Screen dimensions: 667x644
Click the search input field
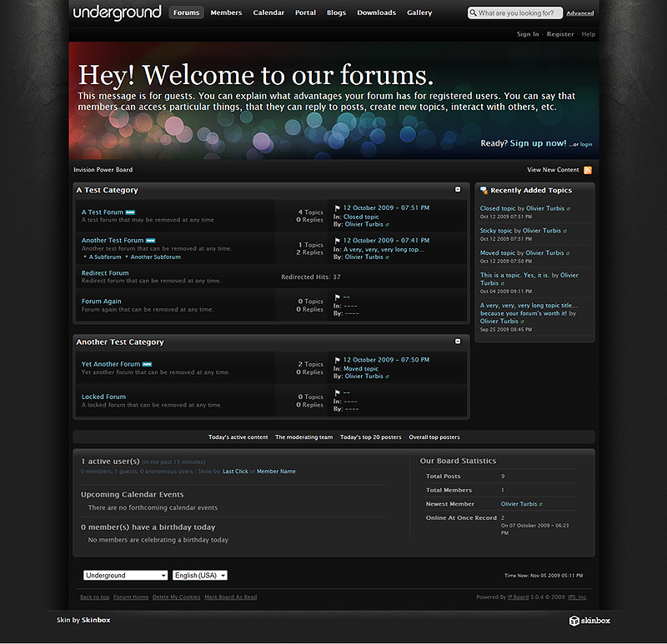519,13
